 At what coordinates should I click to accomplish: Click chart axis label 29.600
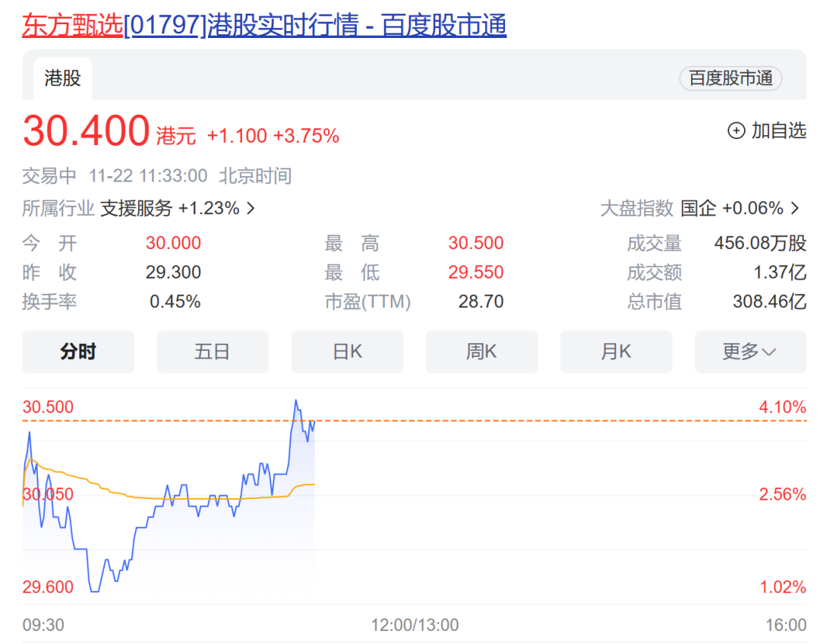48,587
